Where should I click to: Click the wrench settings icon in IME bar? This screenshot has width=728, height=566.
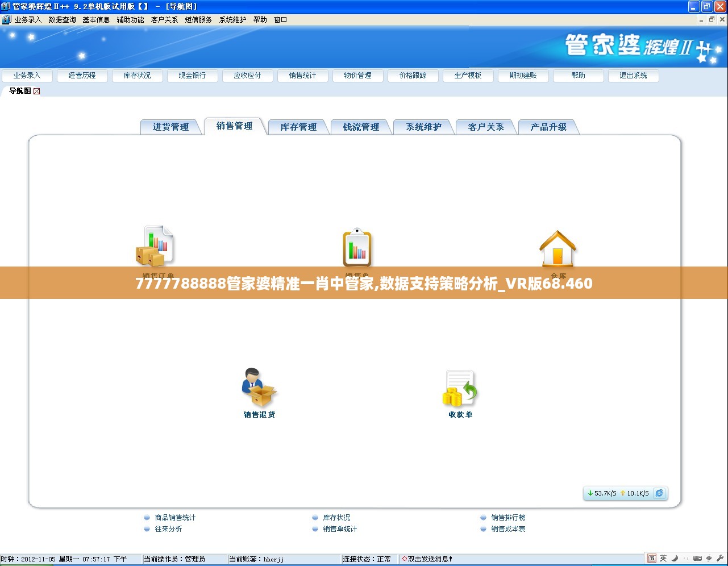719,558
